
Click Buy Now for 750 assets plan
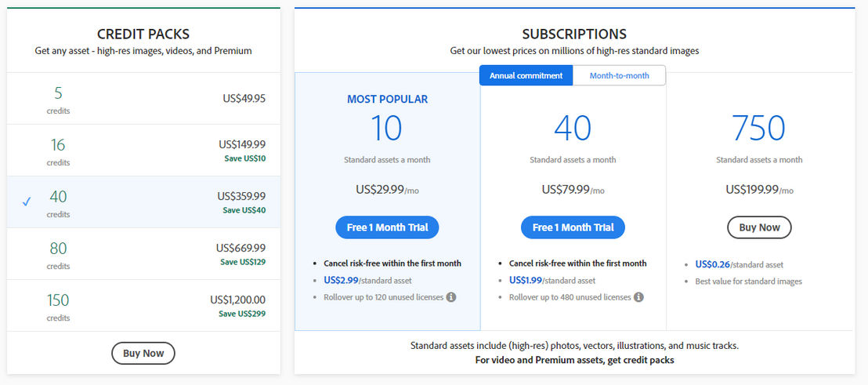point(760,227)
